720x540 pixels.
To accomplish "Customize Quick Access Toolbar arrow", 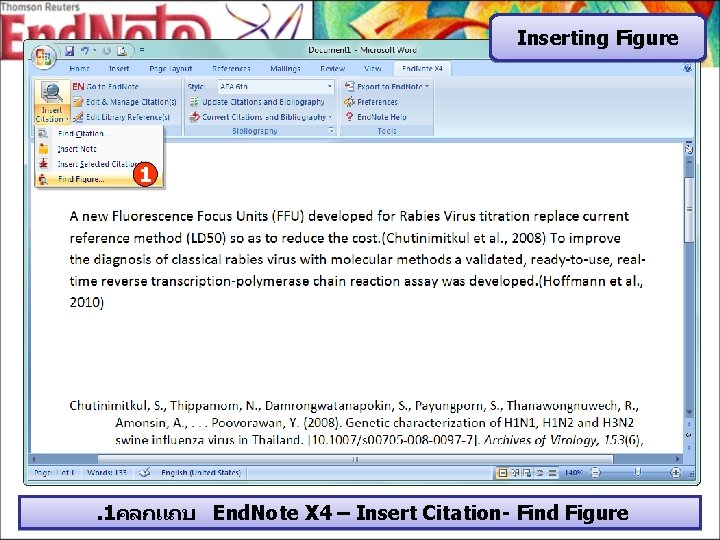I will point(142,50).
